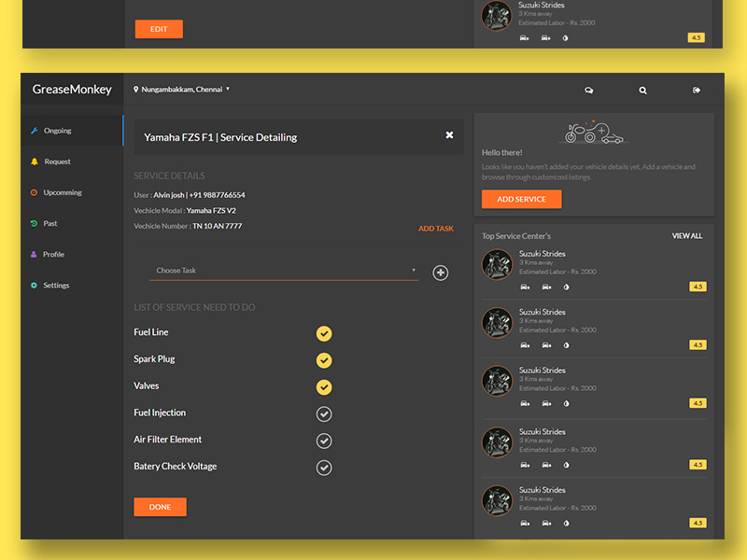Click the history icon beside Past
This screenshot has height=560, width=747.
34,223
